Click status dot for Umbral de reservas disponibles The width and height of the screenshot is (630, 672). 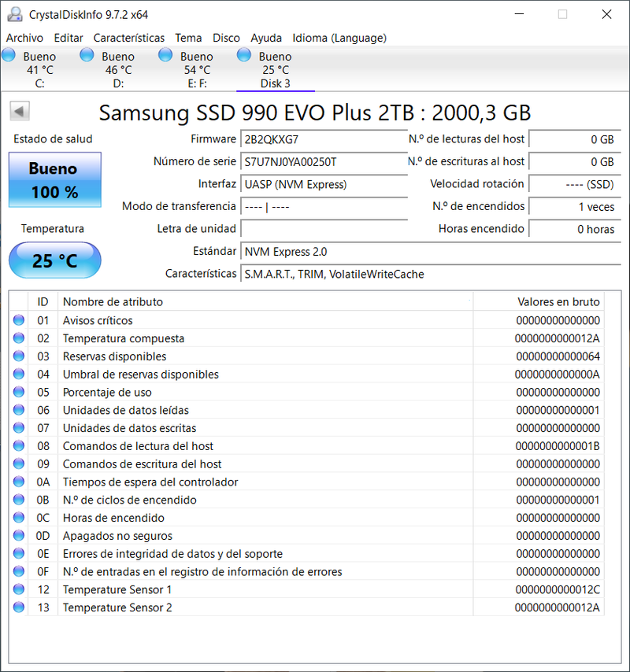(x=18, y=374)
